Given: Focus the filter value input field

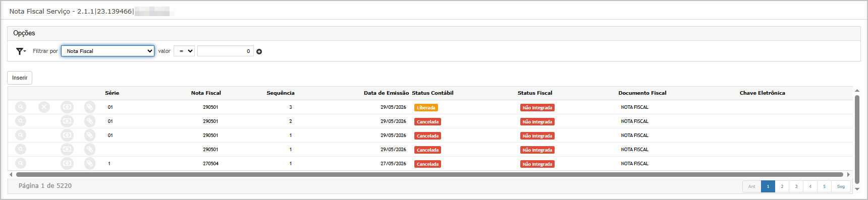Looking at the screenshot, I should 226,51.
